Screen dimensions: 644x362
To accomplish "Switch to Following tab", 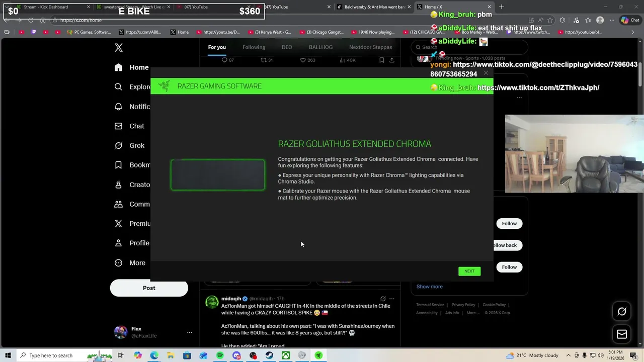I will pyautogui.click(x=254, y=47).
